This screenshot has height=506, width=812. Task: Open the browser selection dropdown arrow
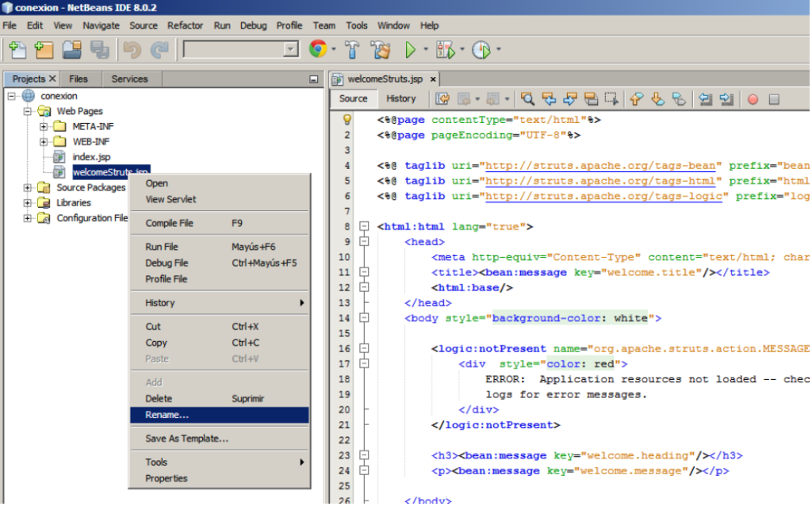(334, 50)
